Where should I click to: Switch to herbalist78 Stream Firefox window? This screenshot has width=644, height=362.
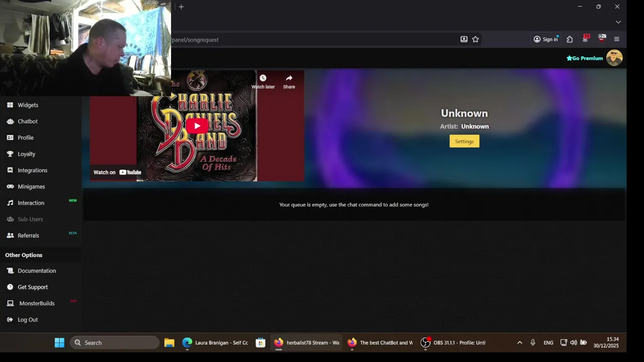coord(307,343)
